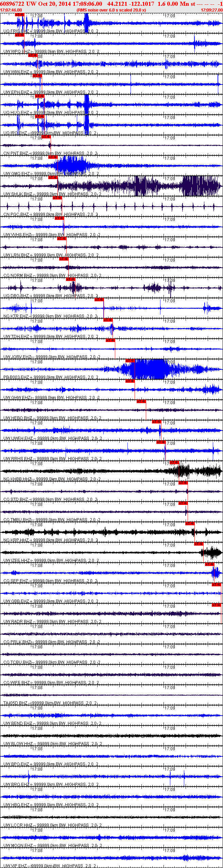Select the UW VVHS EHZ station label
This screenshot has width=223, height=868.
[x=17, y=235]
